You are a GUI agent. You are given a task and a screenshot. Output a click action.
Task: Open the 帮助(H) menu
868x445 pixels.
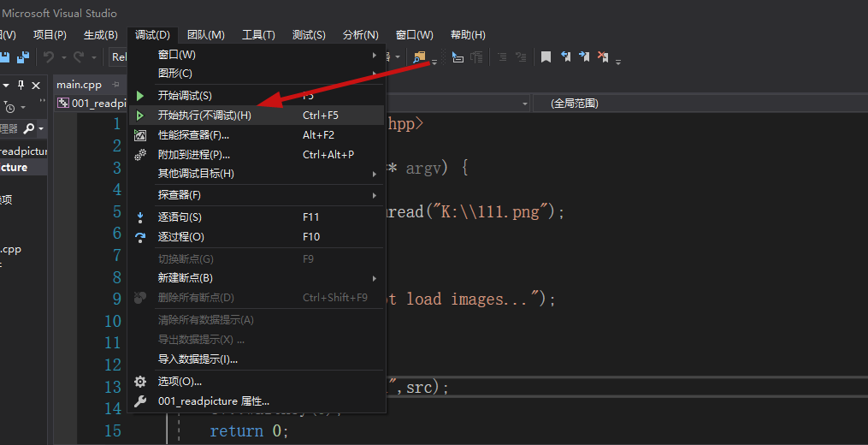(x=468, y=35)
